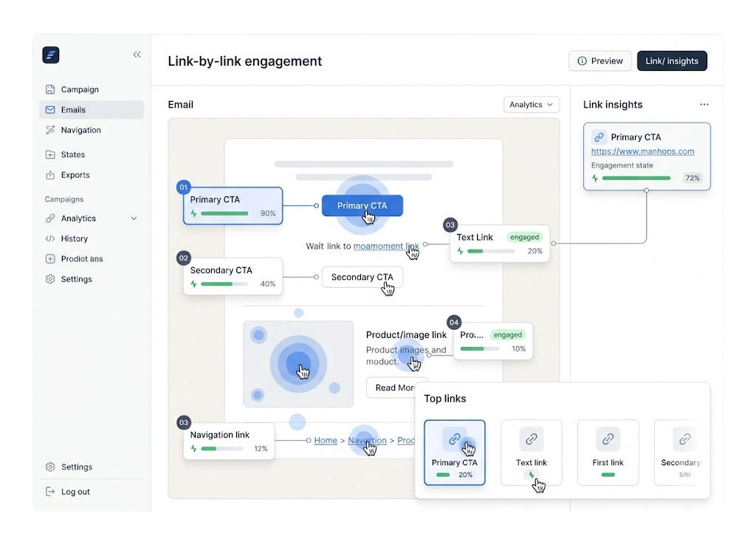The image size is (756, 547).
Task: Open History in the sidebar
Action: coord(91,238)
